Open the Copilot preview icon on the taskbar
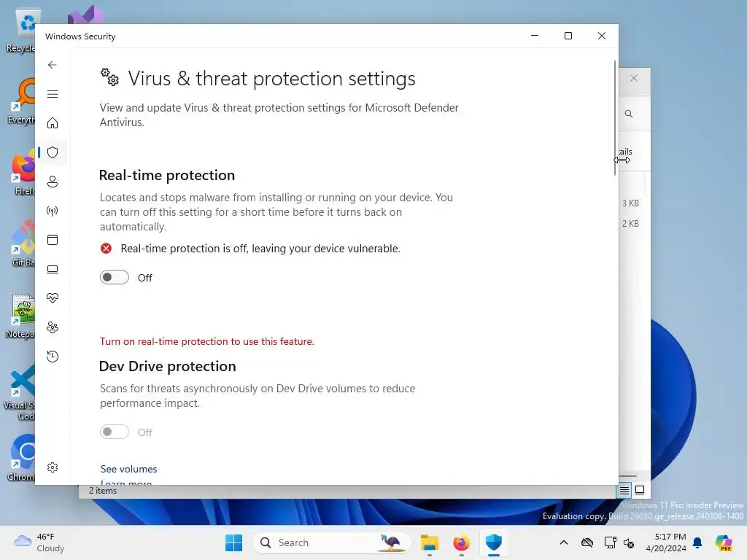 point(724,542)
